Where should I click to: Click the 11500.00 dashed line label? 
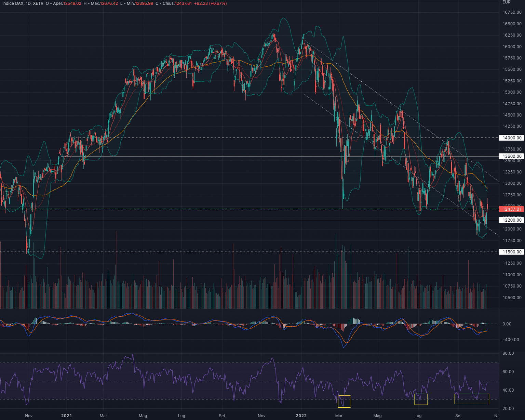512,252
